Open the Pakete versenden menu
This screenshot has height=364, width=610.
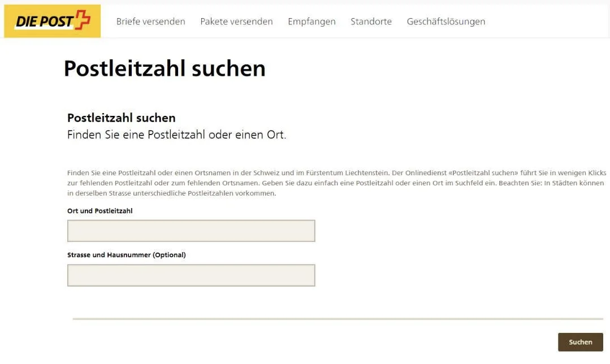point(236,21)
